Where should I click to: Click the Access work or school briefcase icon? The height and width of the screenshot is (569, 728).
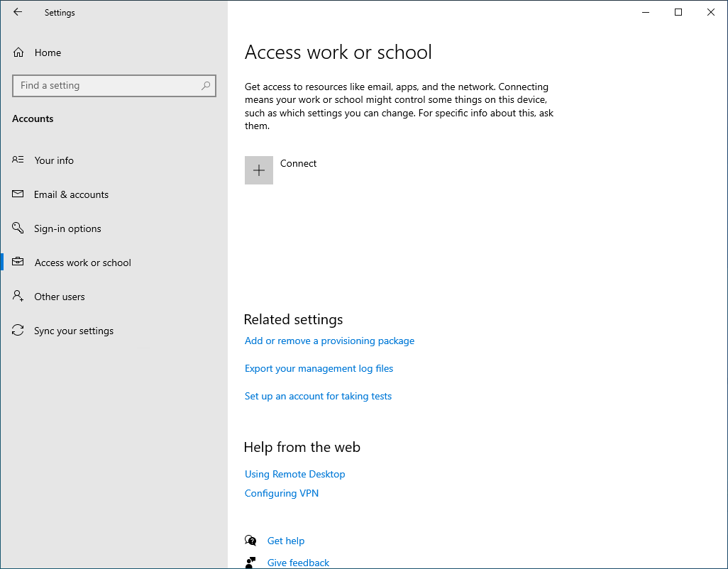[x=18, y=262]
